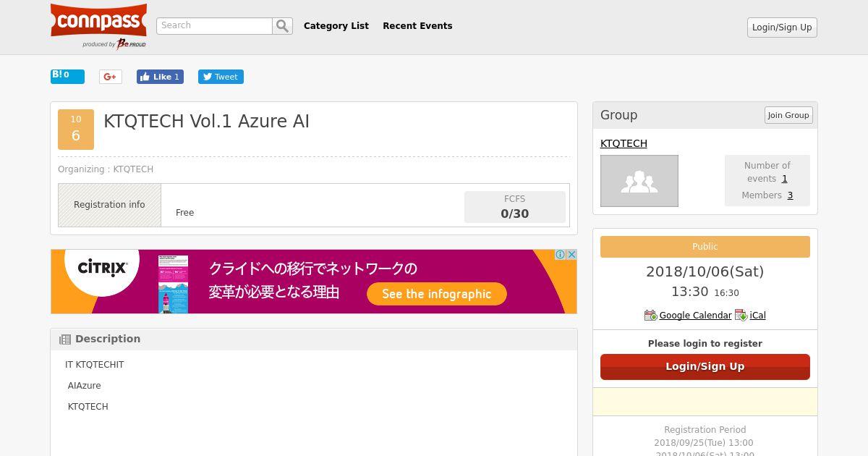This screenshot has width=868, height=456.
Task: Share via Hatena Bookmark B! button
Action: tap(67, 76)
